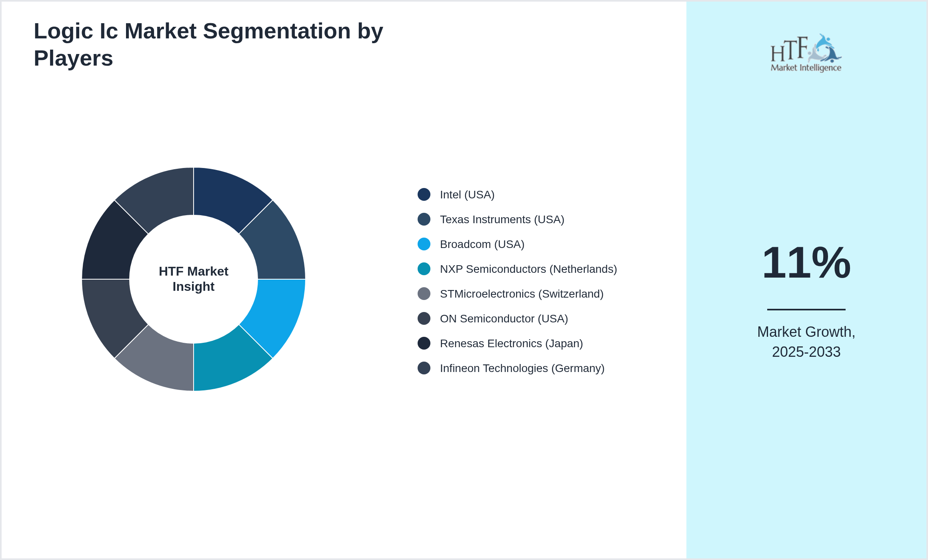928x560 pixels.
Task: Select 'Renesas Electronics (Japan)' legend label
Action: [511, 344]
